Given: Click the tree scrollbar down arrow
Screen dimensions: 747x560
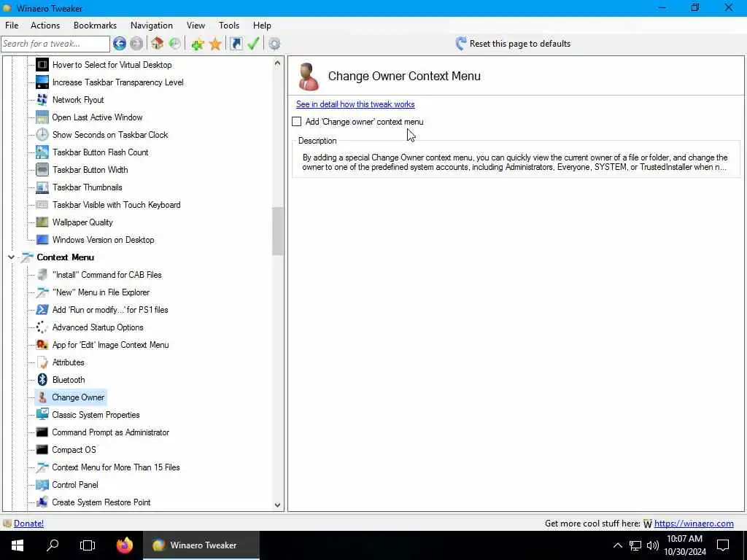Looking at the screenshot, I should pos(277,505).
